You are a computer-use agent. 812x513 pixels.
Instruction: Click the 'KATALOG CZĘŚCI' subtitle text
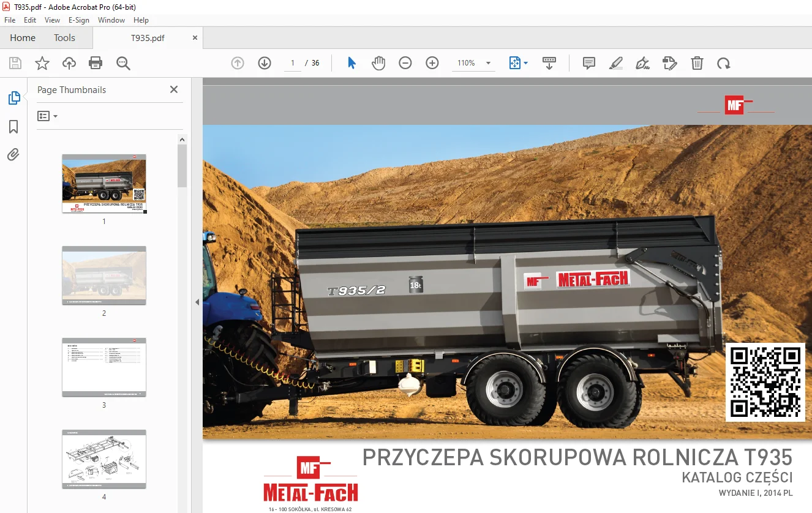tap(737, 477)
